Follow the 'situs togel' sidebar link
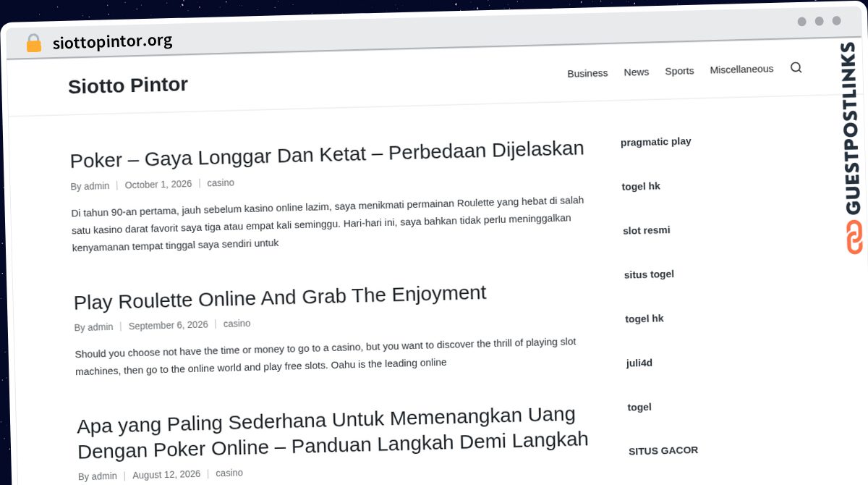Viewport: 868px width, 485px height. pos(649,274)
